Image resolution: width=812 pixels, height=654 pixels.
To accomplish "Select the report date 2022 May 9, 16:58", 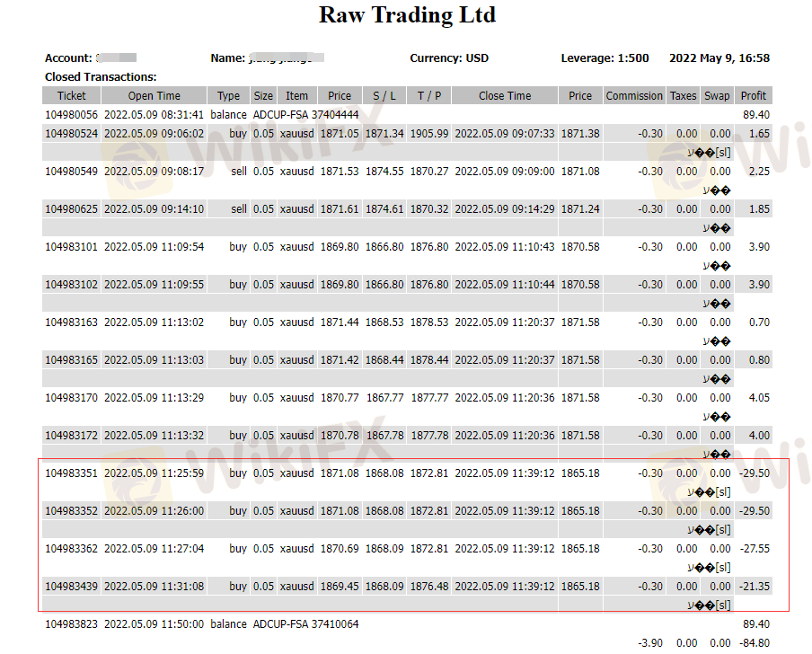I will 719,58.
